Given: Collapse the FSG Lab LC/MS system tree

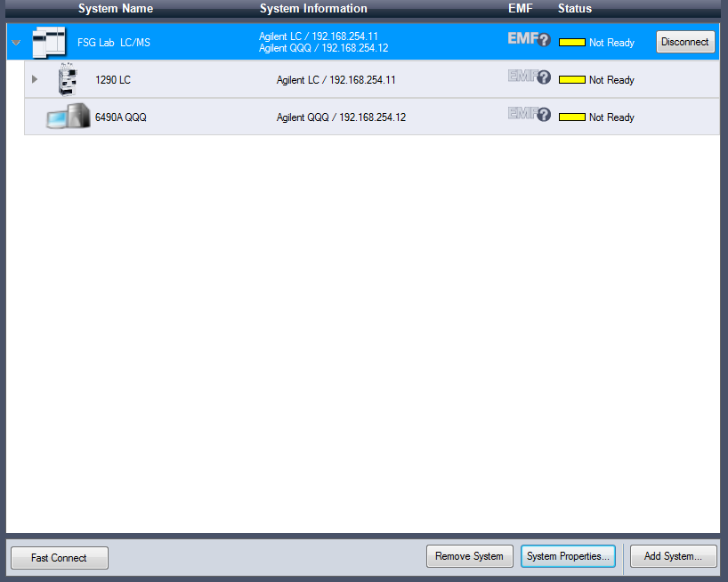Looking at the screenshot, I should pos(16,43).
